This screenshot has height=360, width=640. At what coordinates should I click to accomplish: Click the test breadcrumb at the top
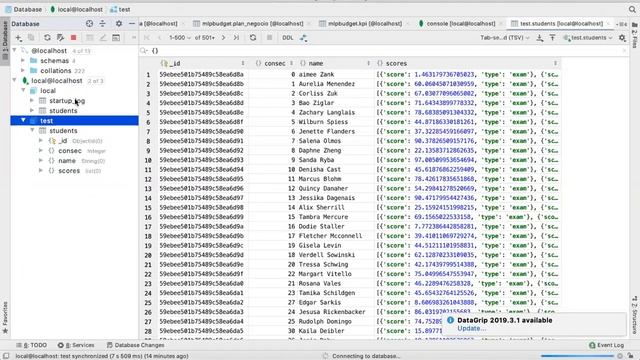pyautogui.click(x=120, y=9)
